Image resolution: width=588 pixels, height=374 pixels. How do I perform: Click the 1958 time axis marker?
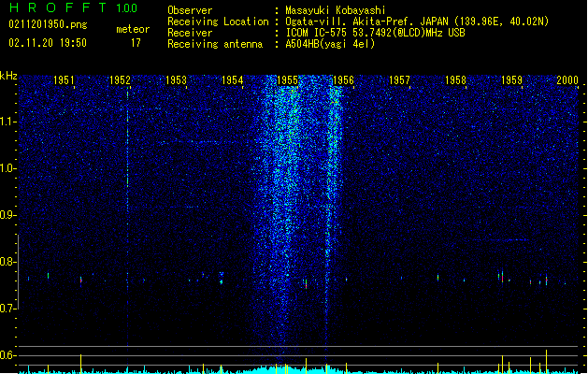coord(455,80)
